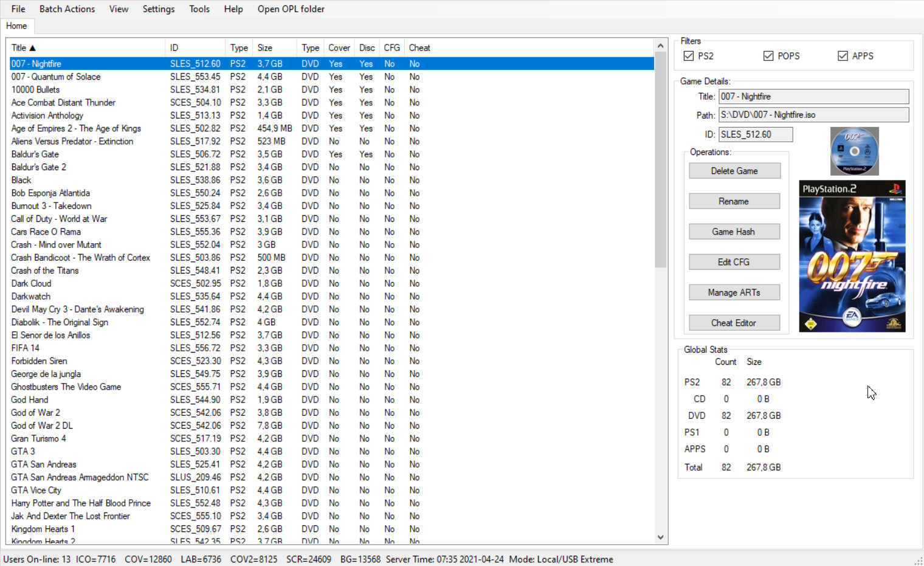The height and width of the screenshot is (566, 924).
Task: Select Aliens Versus Predator - Extinction
Action: (331, 141)
